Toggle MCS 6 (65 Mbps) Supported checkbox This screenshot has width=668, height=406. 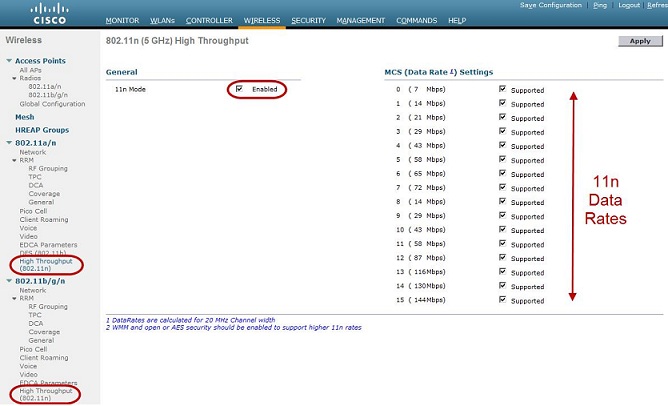pos(502,173)
